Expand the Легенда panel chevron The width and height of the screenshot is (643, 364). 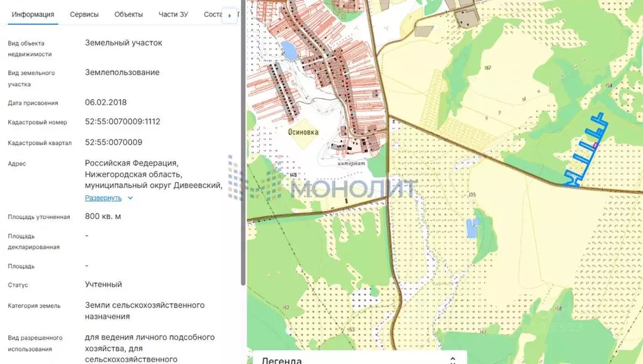coord(452,360)
